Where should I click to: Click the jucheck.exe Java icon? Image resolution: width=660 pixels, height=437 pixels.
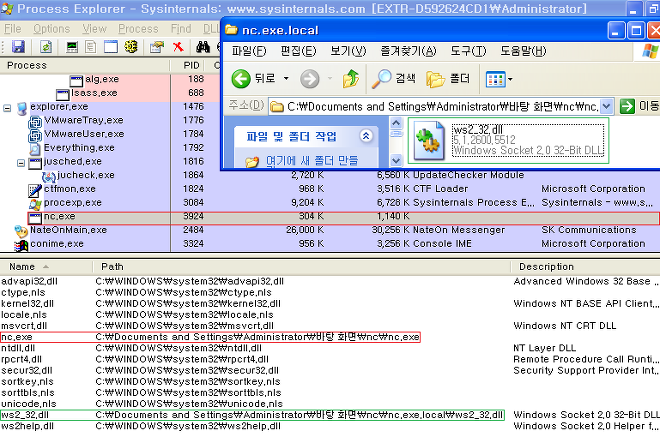pos(49,176)
